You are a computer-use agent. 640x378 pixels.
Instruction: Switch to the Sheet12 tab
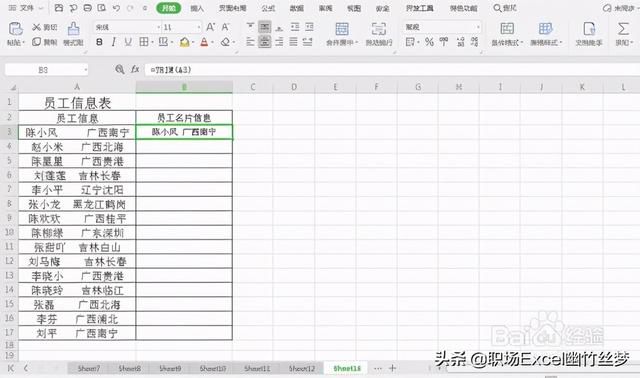click(302, 368)
